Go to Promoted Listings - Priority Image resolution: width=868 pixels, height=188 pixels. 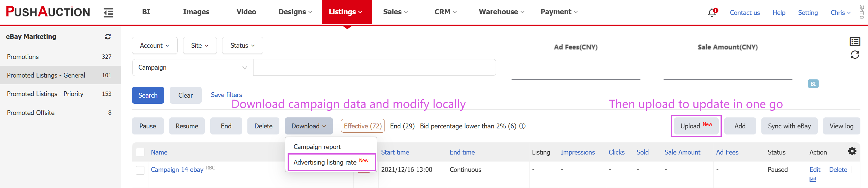[45, 94]
